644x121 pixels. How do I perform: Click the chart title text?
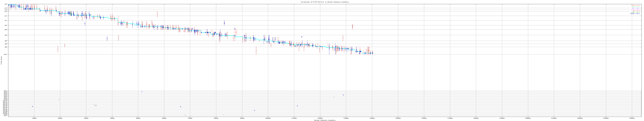pos(325,2)
